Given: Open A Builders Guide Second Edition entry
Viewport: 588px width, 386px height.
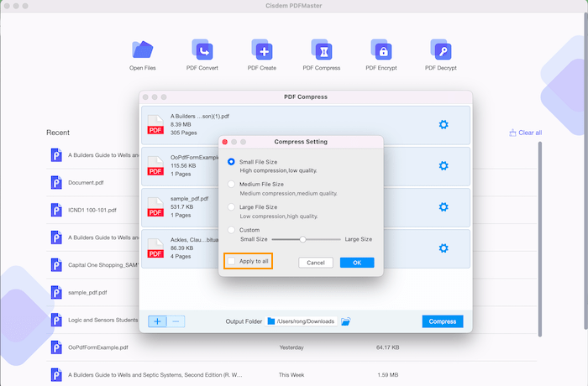Looking at the screenshot, I should pyautogui.click(x=155, y=375).
